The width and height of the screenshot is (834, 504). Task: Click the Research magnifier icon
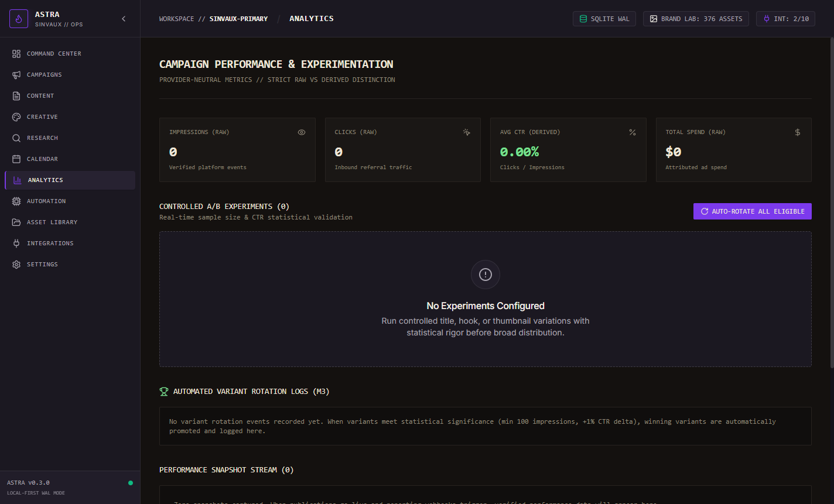tap(16, 138)
